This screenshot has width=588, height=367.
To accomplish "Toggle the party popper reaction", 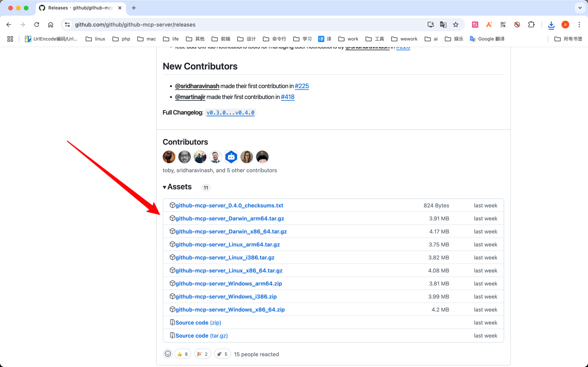I will (202, 354).
